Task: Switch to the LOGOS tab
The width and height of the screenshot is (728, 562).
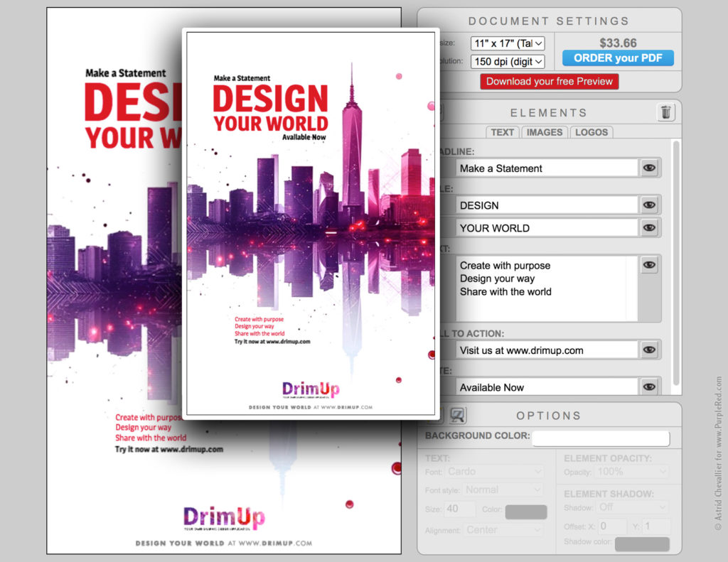Action: click(591, 132)
